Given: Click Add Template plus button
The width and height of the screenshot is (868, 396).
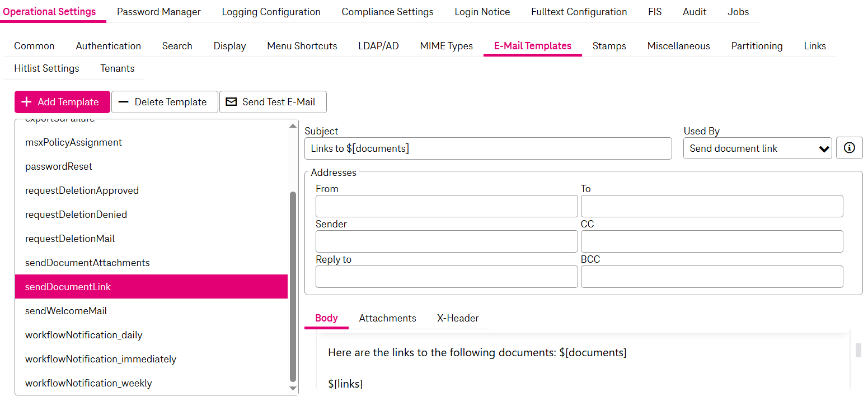Looking at the screenshot, I should point(62,102).
